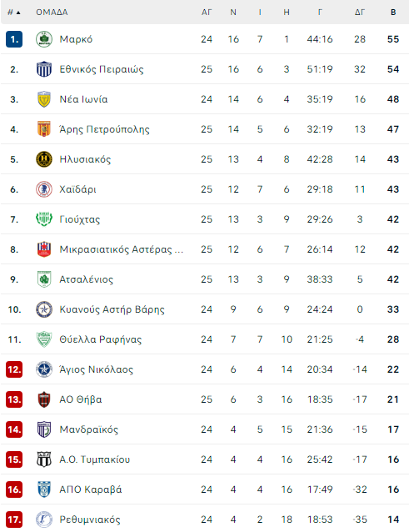This screenshot has height=532, width=409.
Task: Open the Μικρασιατικός Αστέρας team link
Action: pos(122,249)
